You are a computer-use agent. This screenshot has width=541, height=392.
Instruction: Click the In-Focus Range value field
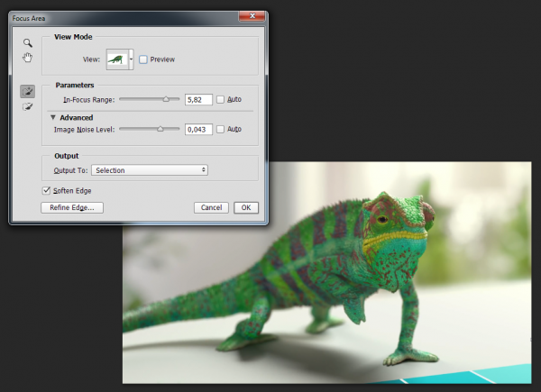[x=197, y=99]
